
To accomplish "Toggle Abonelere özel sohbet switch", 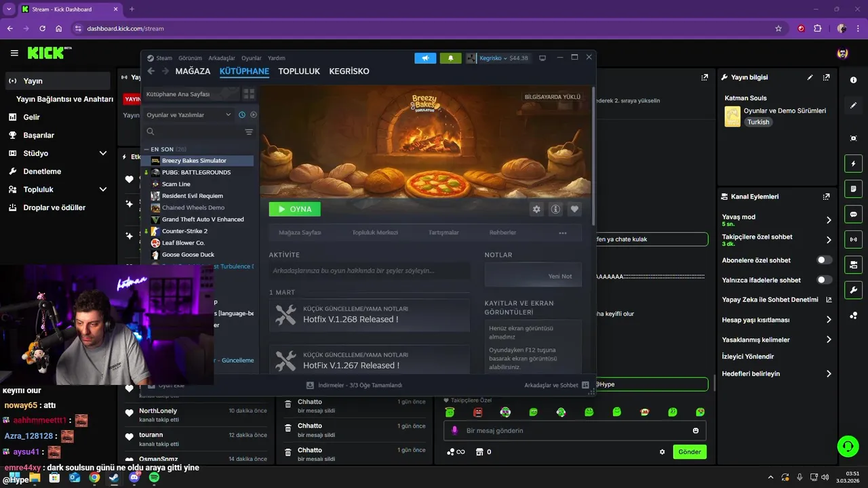I will point(825,260).
